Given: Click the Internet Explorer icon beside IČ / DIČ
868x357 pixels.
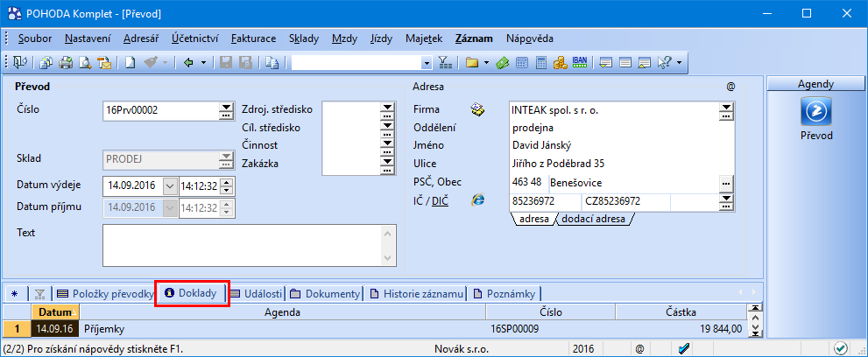Looking at the screenshot, I should click(x=477, y=200).
